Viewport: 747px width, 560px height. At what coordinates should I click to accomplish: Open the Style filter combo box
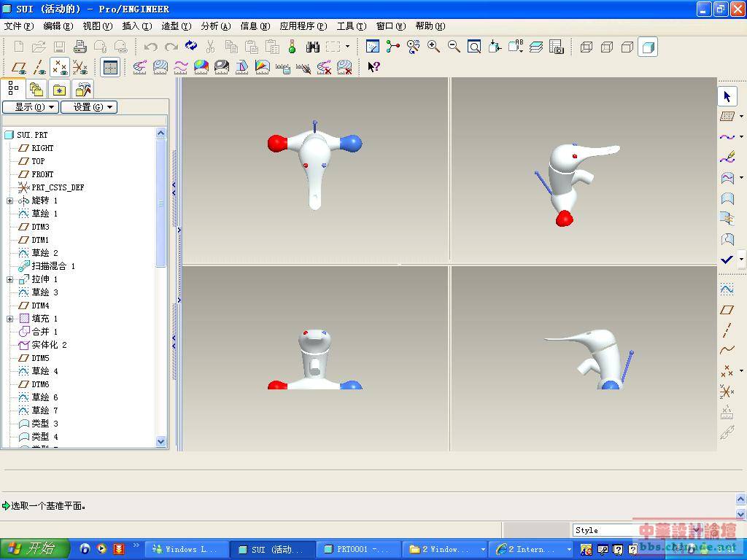click(638, 529)
